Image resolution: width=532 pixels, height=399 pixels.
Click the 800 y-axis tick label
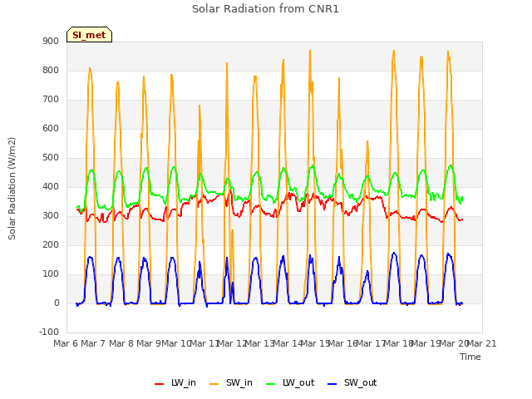tap(51, 70)
